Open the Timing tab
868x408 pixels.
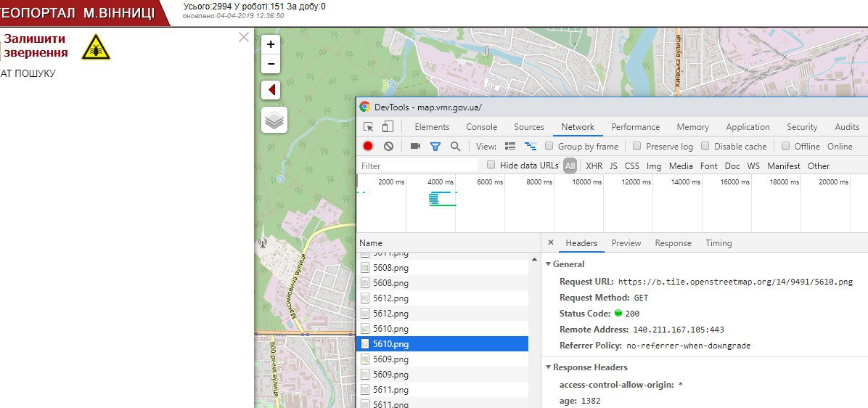(718, 243)
